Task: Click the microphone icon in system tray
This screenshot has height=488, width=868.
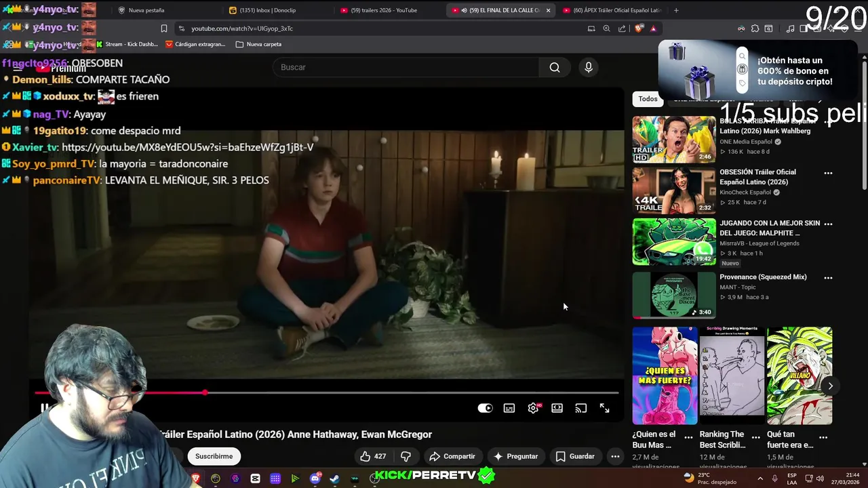Action: [x=774, y=479]
